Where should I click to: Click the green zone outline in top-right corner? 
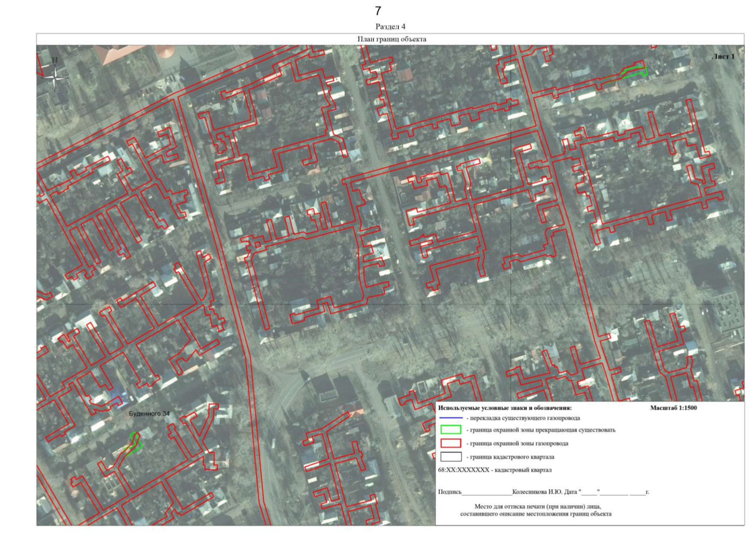tap(635, 72)
